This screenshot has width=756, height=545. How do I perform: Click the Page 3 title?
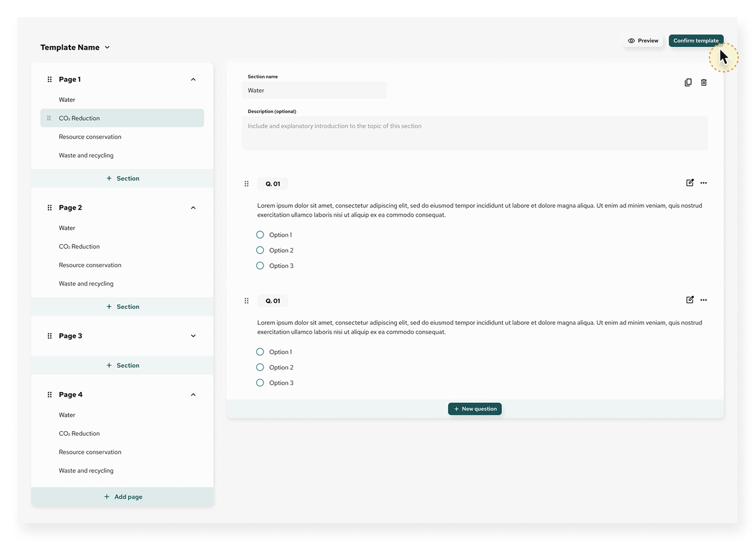(71, 336)
